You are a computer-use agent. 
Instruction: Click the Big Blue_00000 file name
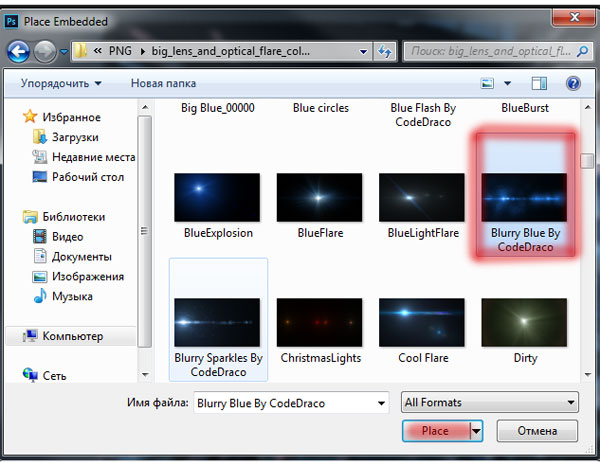218,108
